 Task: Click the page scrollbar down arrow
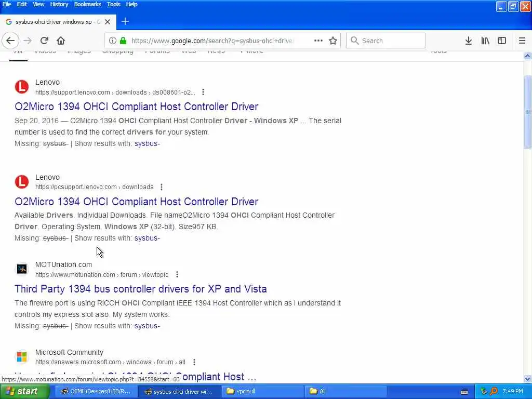coord(527,379)
